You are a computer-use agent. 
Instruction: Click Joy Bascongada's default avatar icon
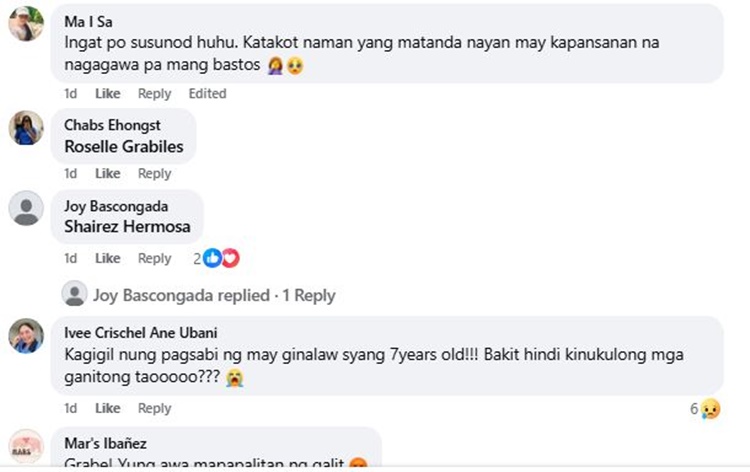click(25, 209)
